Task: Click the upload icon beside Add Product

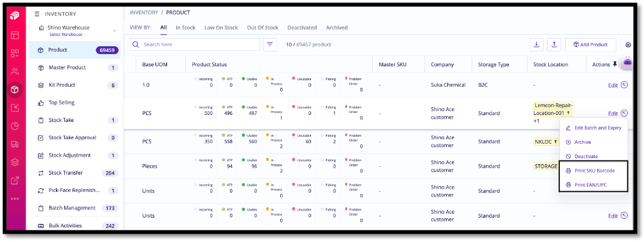Action: click(553, 45)
